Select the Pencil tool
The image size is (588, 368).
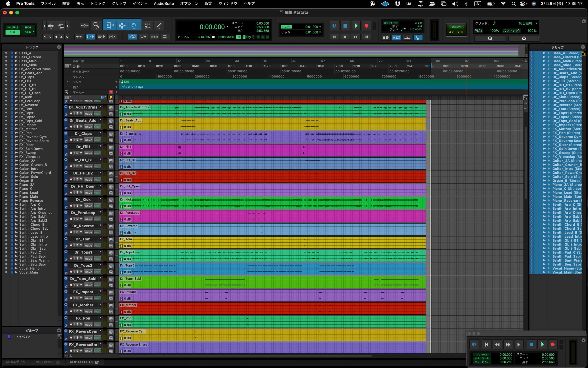point(159,25)
